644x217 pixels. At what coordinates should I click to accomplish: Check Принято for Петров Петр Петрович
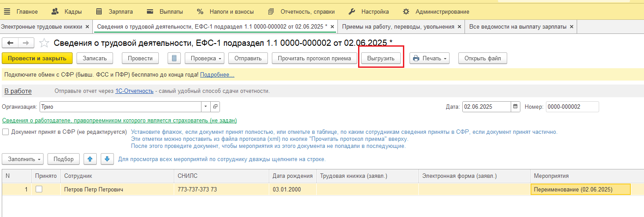click(39, 189)
